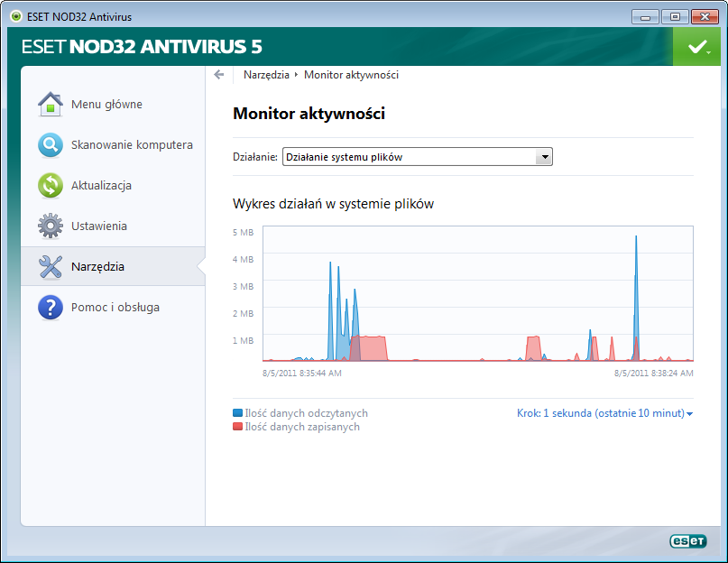Click inside the file system activity graph

[478, 293]
